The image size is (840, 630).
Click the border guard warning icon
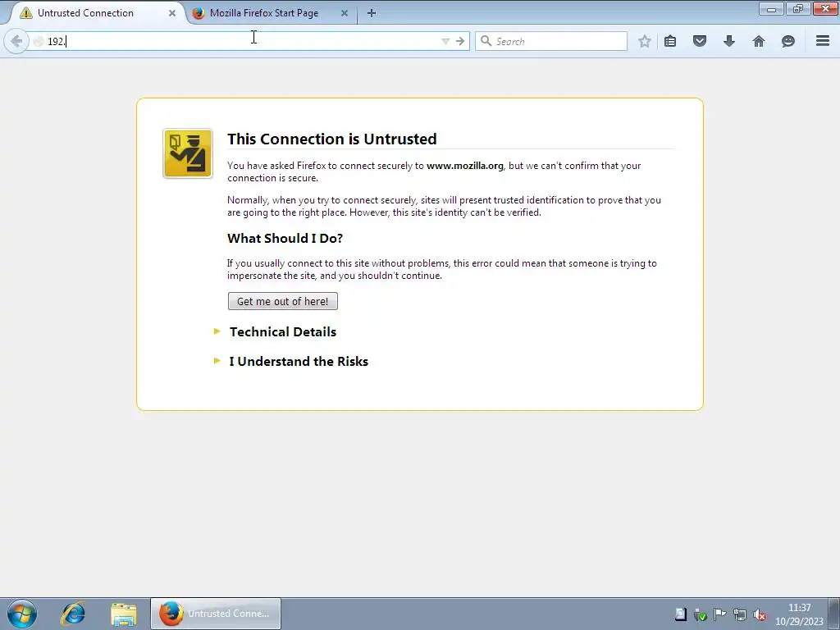pyautogui.click(x=188, y=153)
